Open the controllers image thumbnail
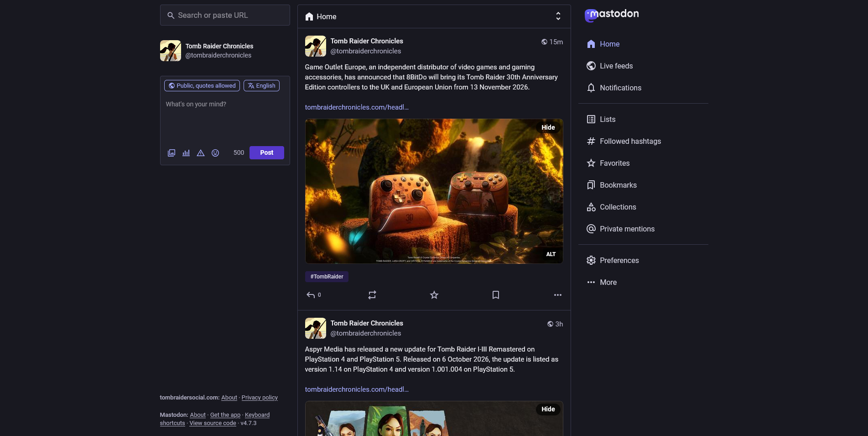The image size is (868, 436). pos(434,191)
